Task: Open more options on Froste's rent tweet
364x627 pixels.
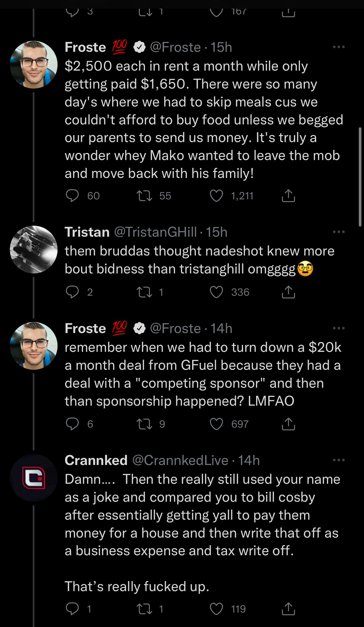Action: pyautogui.click(x=339, y=47)
